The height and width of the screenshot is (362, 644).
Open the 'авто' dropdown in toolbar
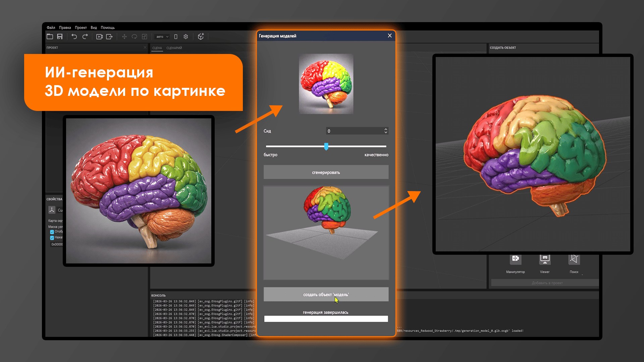(x=162, y=37)
